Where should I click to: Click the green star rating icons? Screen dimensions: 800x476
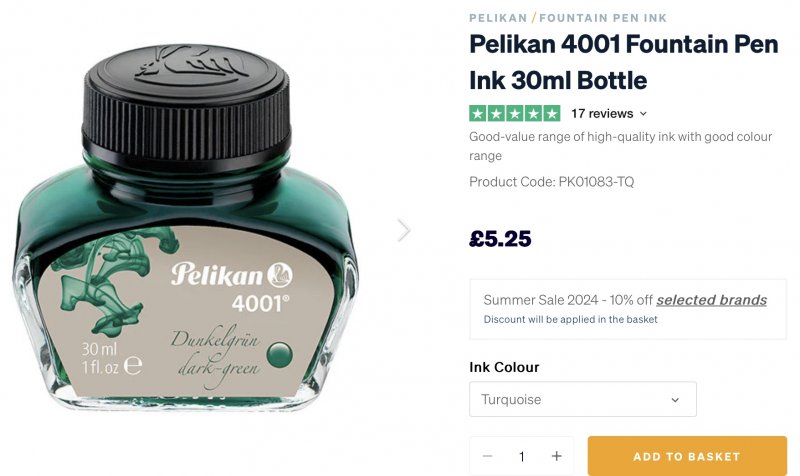click(514, 113)
